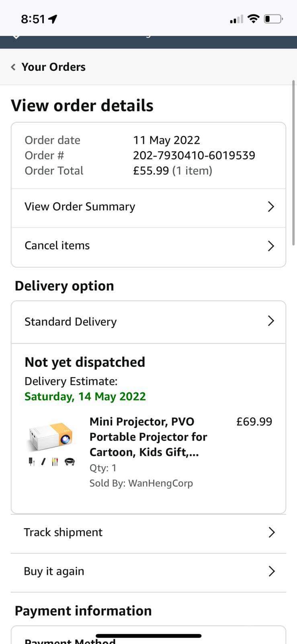Tap the Wi-Fi icon in status bar
This screenshot has width=297, height=644.
pos(253,19)
